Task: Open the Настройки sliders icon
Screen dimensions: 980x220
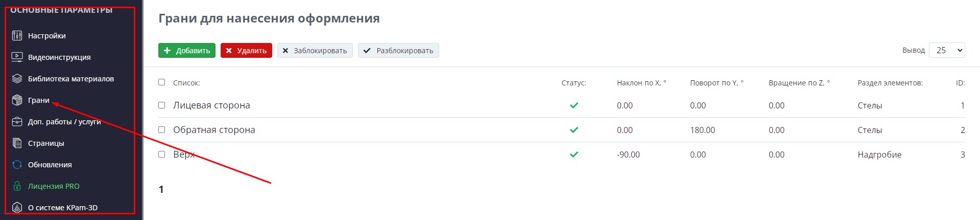Action: (17, 36)
